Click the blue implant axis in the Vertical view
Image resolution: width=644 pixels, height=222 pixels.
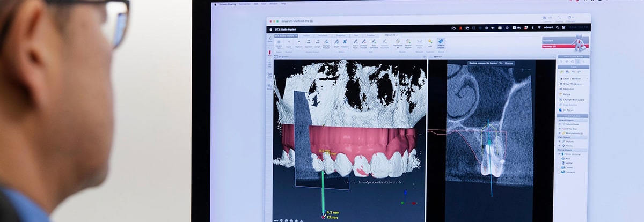pyautogui.click(x=489, y=156)
